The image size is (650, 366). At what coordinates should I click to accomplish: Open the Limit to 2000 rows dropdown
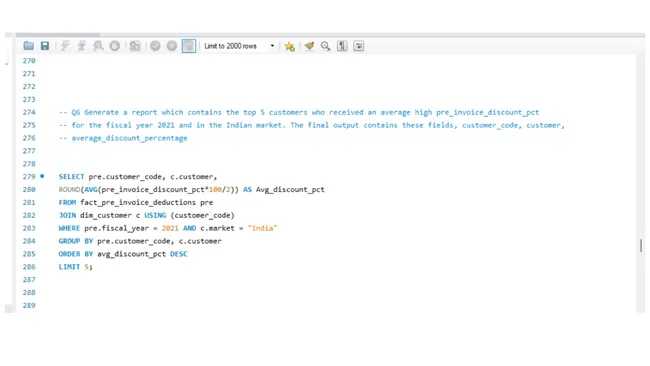point(239,46)
